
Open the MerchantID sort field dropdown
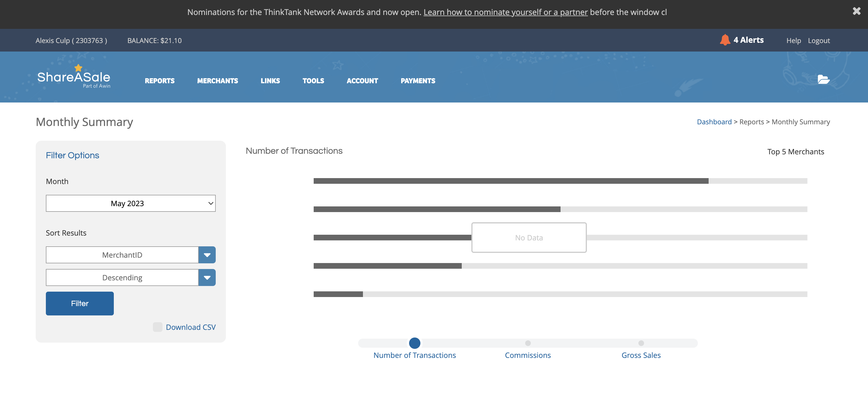122,255
